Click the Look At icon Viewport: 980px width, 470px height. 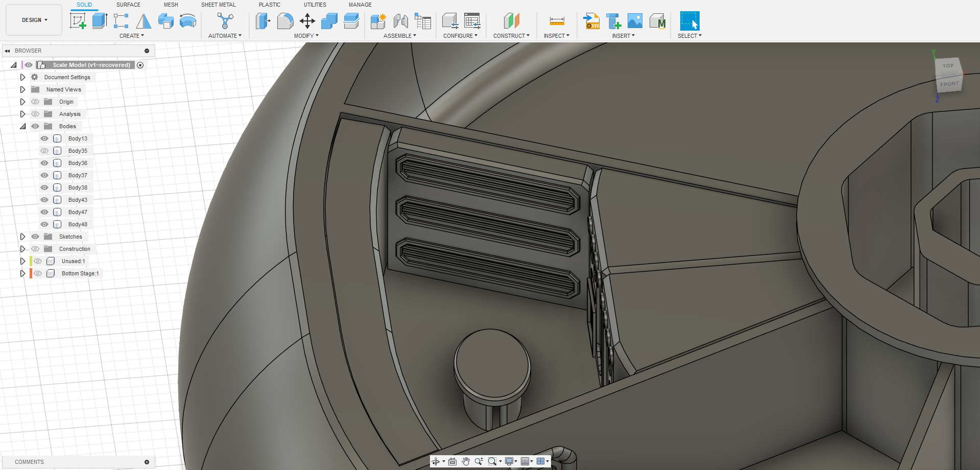click(452, 461)
